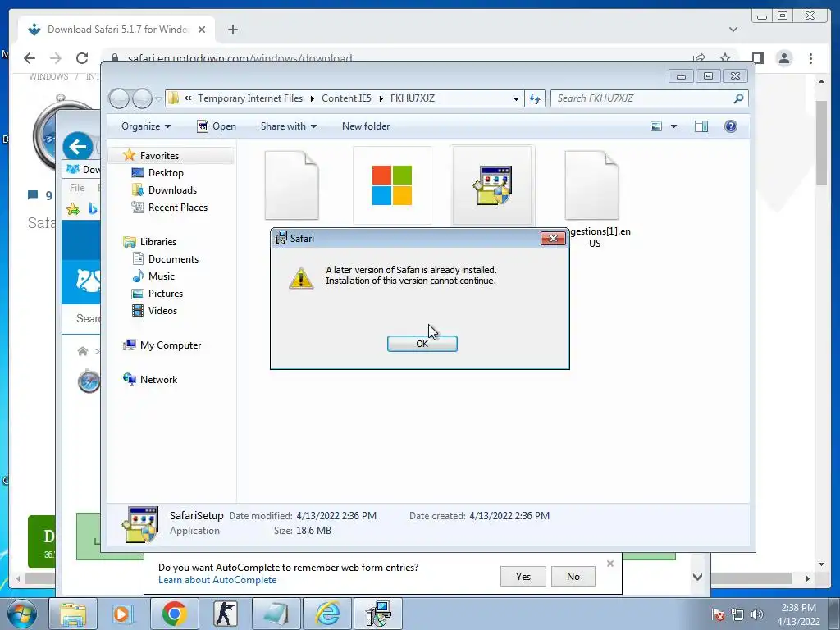The width and height of the screenshot is (840, 630).
Task: Expand Chrome tab search chevron
Action: [x=733, y=30]
